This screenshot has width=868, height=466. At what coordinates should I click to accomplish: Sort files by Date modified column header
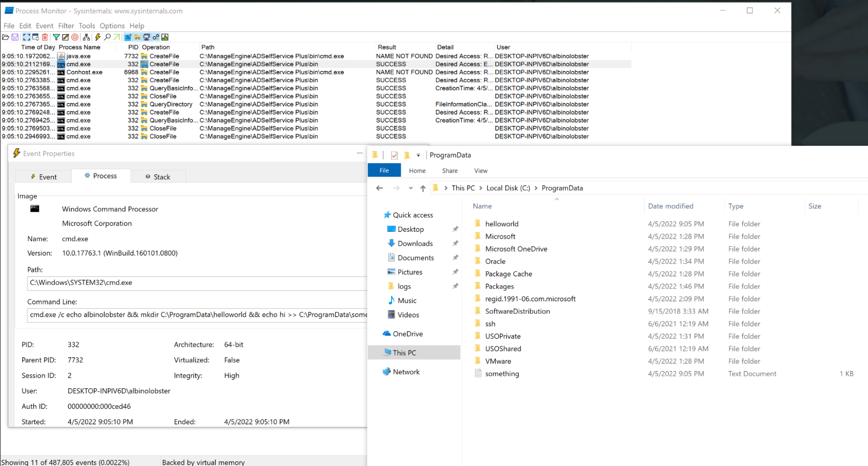[x=670, y=206]
